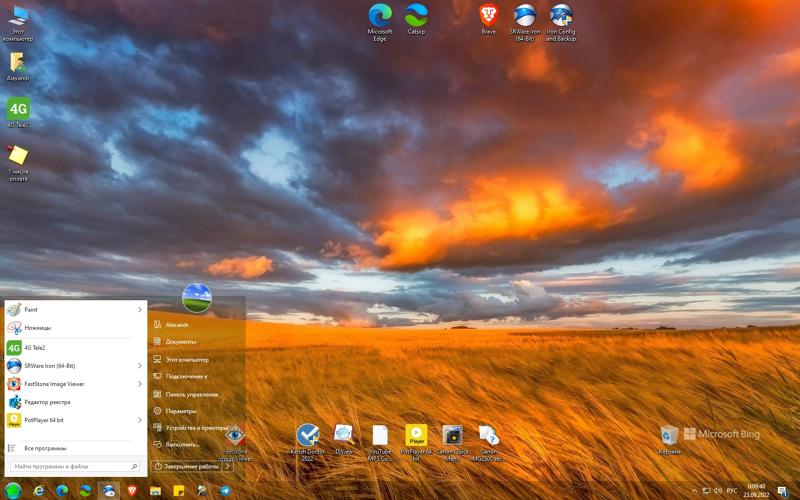Expand Paint recent files arrow

[x=140, y=310]
